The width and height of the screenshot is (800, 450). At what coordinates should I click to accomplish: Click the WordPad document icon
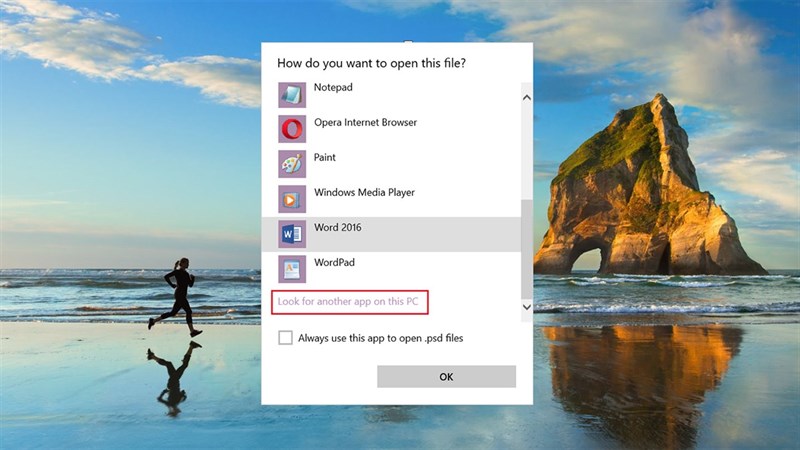pos(292,269)
